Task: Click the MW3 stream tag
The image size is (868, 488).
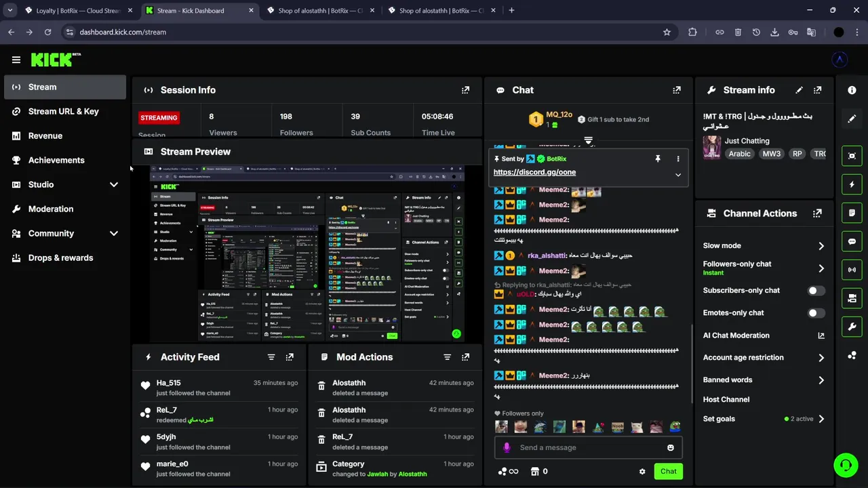Action: [x=771, y=154]
